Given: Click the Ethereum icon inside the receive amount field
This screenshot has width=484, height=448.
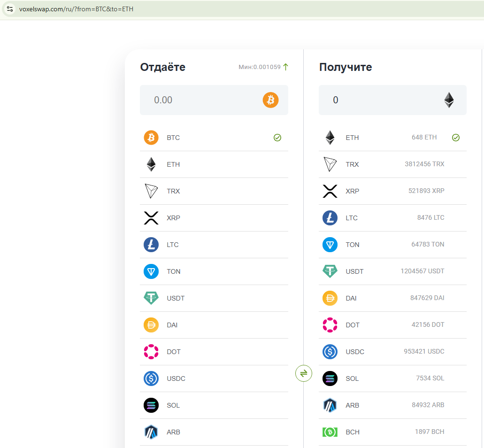Looking at the screenshot, I should pyautogui.click(x=449, y=100).
